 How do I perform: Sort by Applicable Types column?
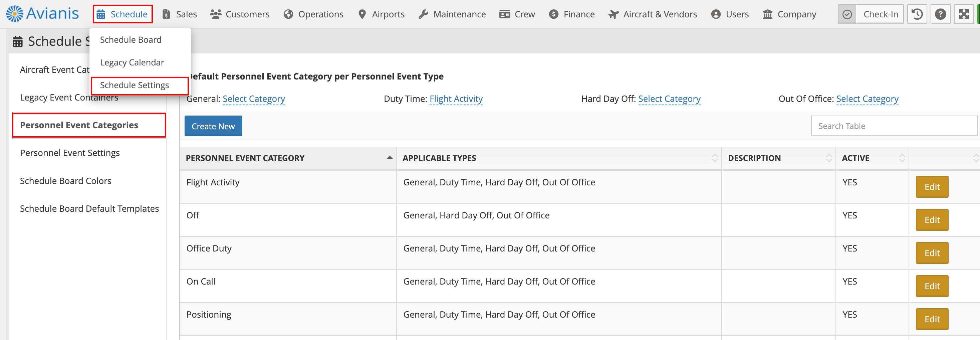pos(559,158)
